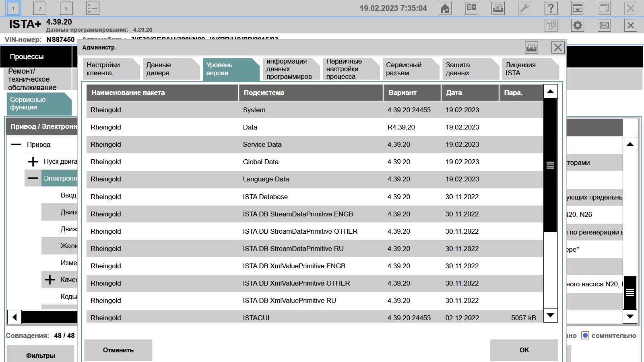Select the сомнительно radio button

pos(585,335)
